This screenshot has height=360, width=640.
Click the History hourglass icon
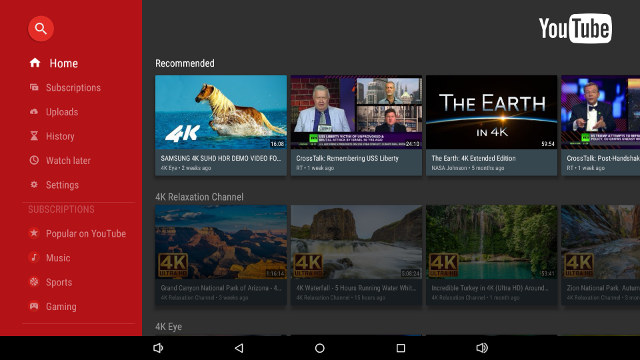coord(34,136)
